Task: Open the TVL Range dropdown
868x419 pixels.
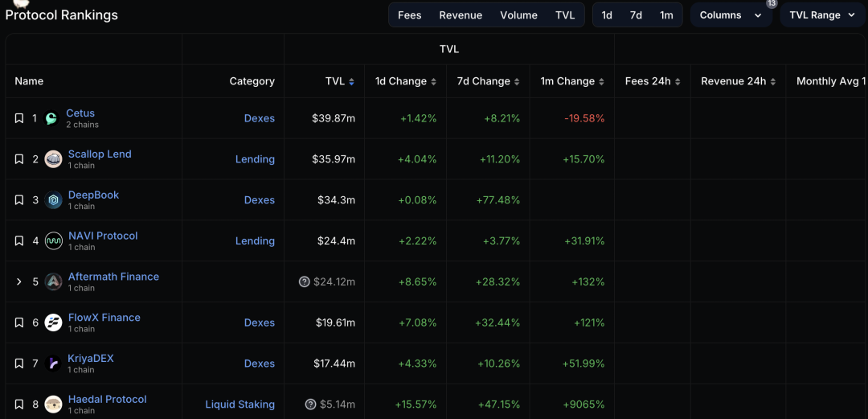Action: 823,15
